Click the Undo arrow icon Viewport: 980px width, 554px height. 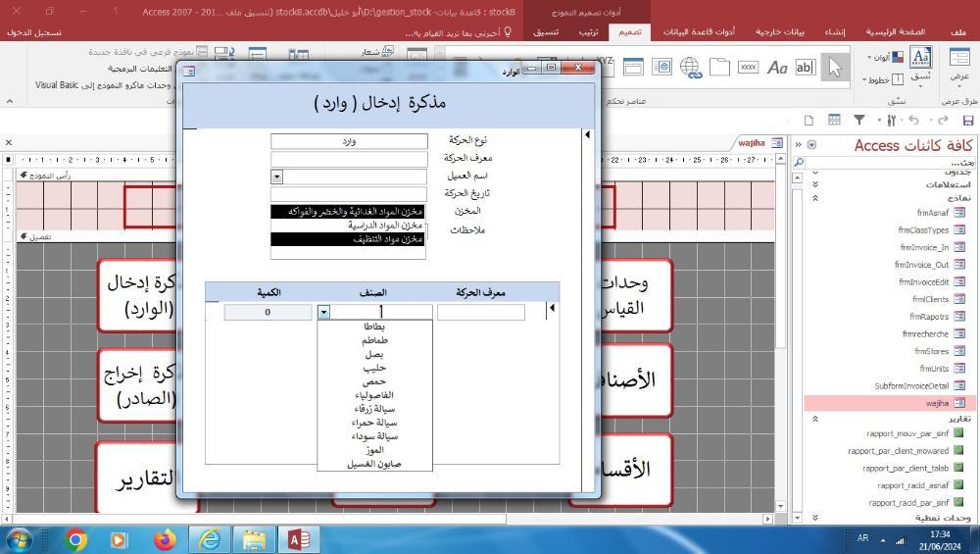(x=913, y=120)
